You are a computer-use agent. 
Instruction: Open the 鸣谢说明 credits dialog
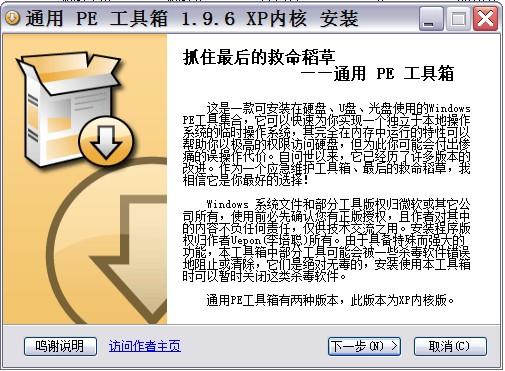60,346
